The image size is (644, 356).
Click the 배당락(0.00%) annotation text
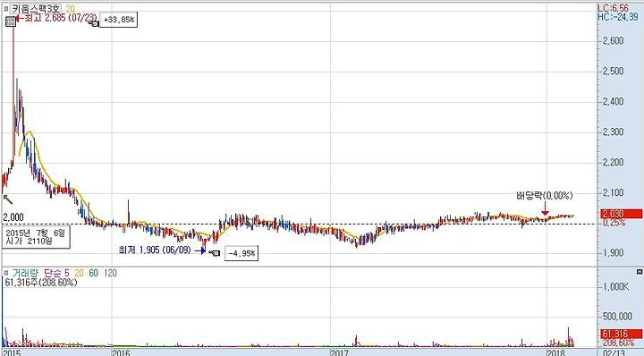(x=544, y=196)
